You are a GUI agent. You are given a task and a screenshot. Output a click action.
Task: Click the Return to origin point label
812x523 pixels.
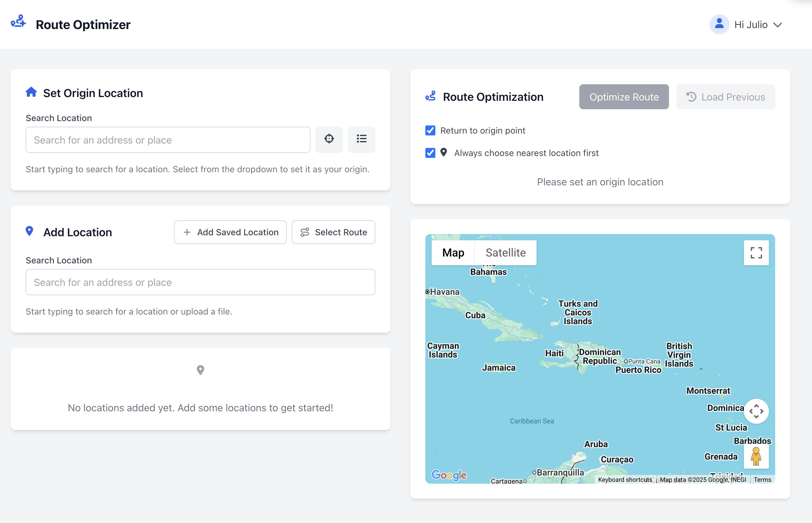[x=483, y=131]
